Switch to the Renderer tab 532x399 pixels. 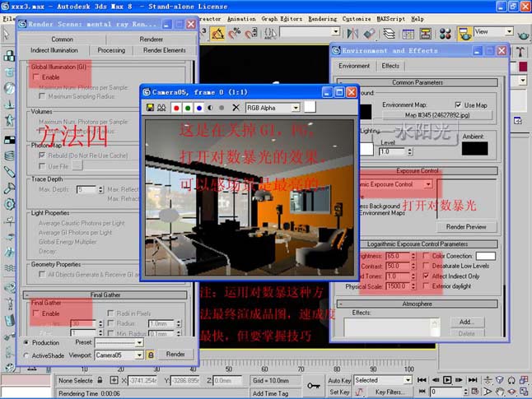pos(151,39)
